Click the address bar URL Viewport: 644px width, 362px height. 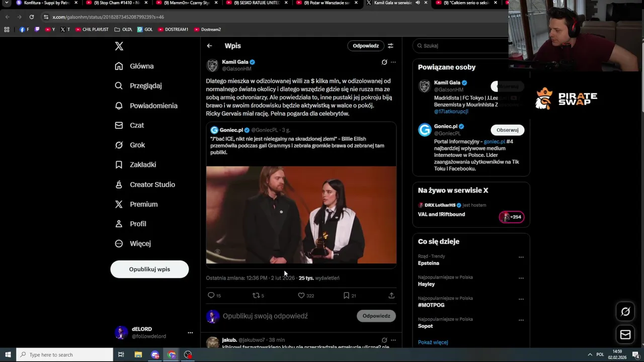(x=109, y=17)
